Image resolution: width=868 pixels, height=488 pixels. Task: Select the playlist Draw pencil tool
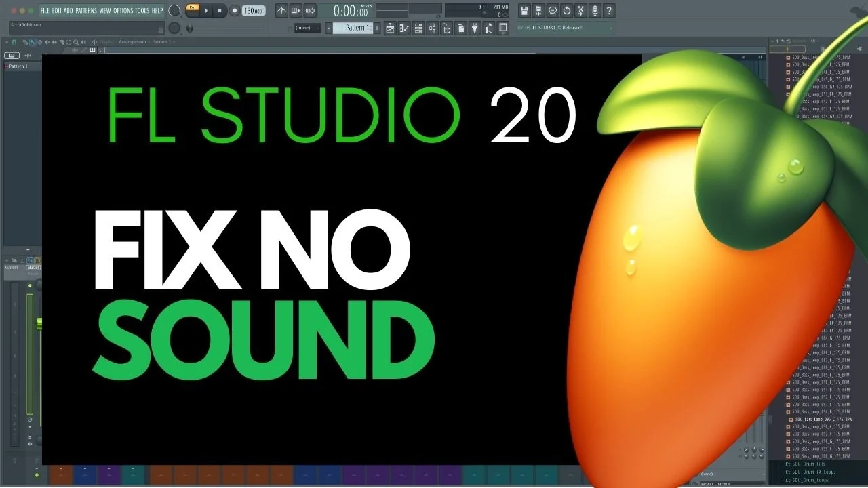click(x=25, y=42)
